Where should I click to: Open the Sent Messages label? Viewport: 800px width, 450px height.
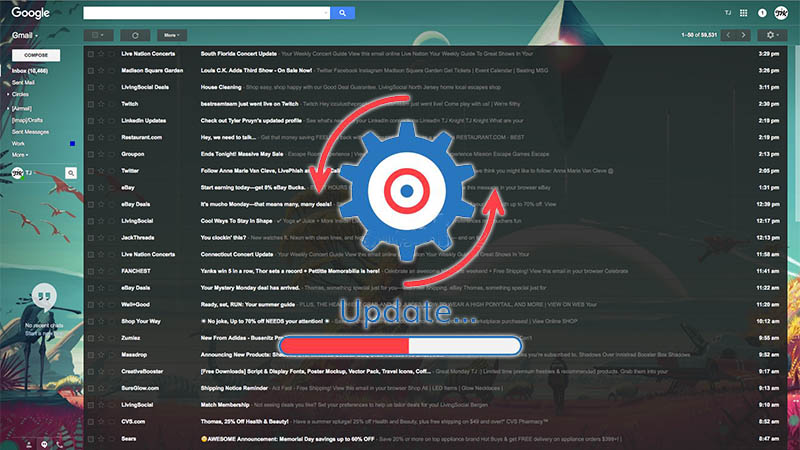30,132
